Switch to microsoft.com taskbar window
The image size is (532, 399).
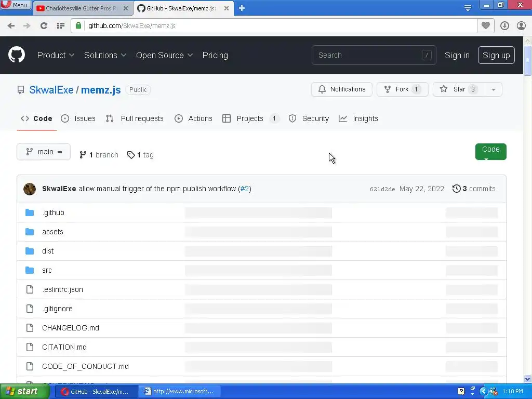point(179,392)
